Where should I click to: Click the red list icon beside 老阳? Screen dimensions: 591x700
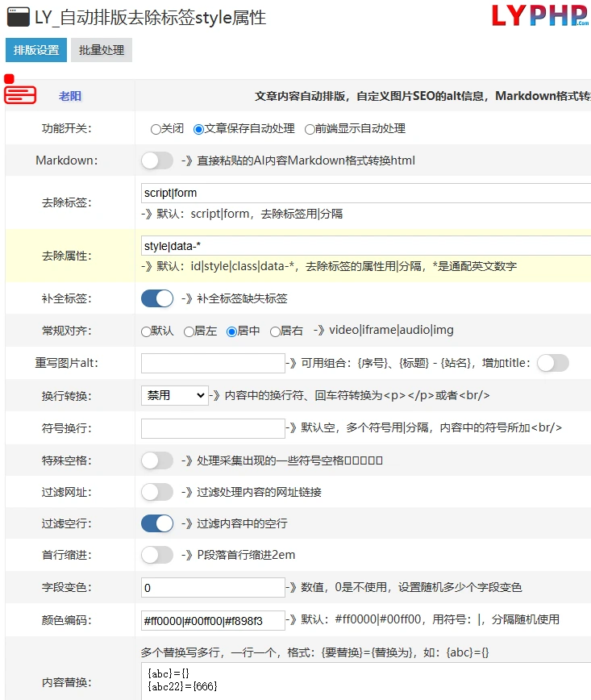[20, 90]
